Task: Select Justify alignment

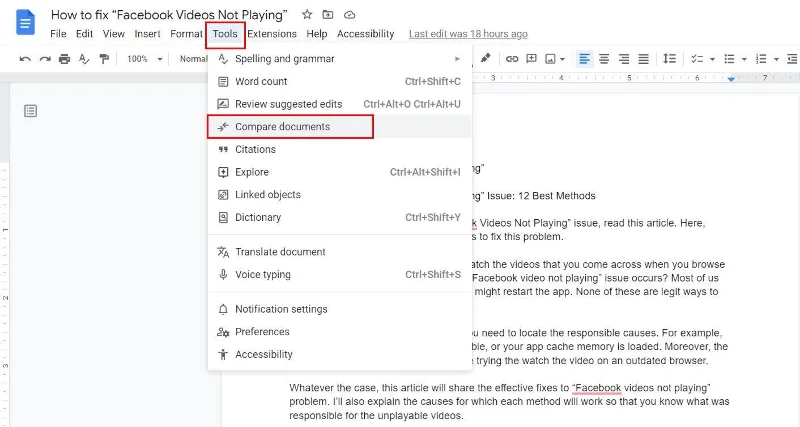Action: point(643,59)
